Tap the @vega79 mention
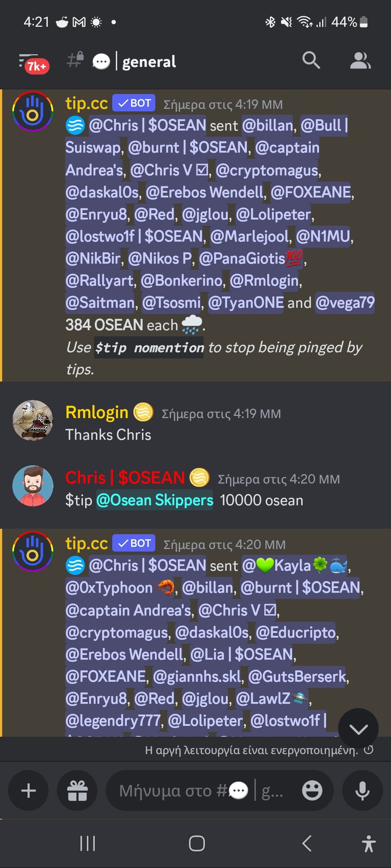Image resolution: width=391 pixels, height=868 pixels. (x=345, y=303)
